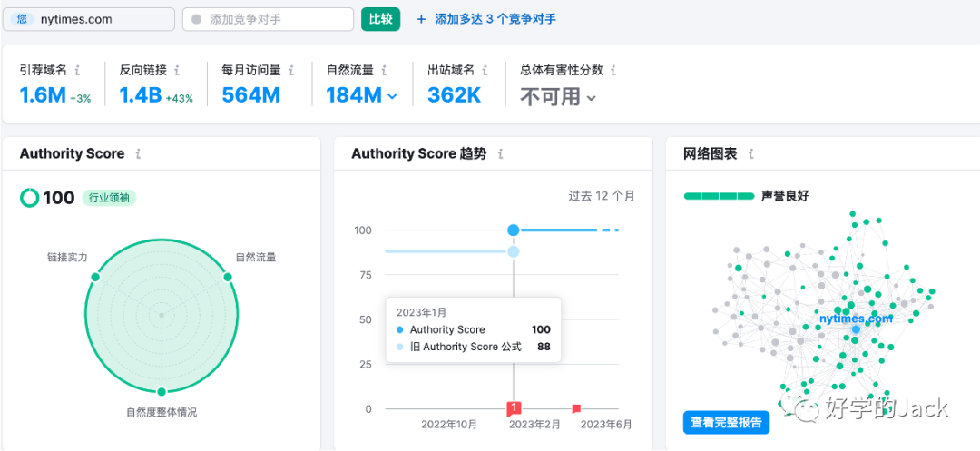The width and height of the screenshot is (980, 451).
Task: Click info icon next to 出站域名
Action: (x=485, y=70)
